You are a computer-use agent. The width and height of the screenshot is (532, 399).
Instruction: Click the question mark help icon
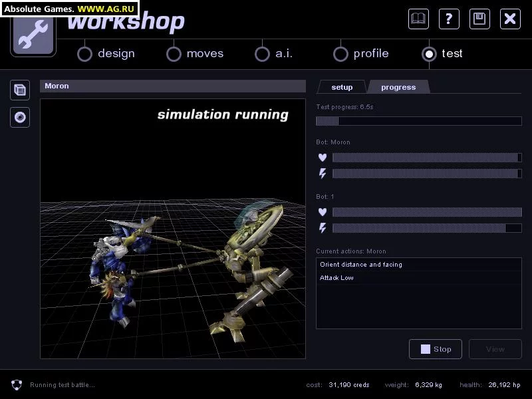449,19
